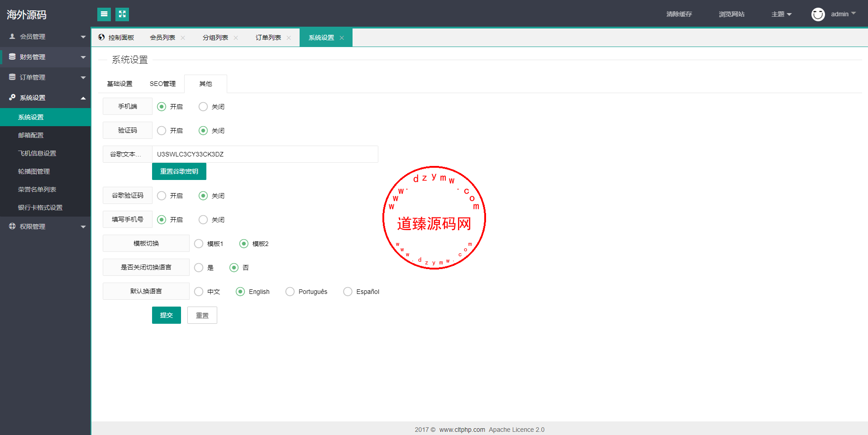This screenshot has height=435, width=868.
Task: Click the 财务管理 database icon
Action: [12, 57]
